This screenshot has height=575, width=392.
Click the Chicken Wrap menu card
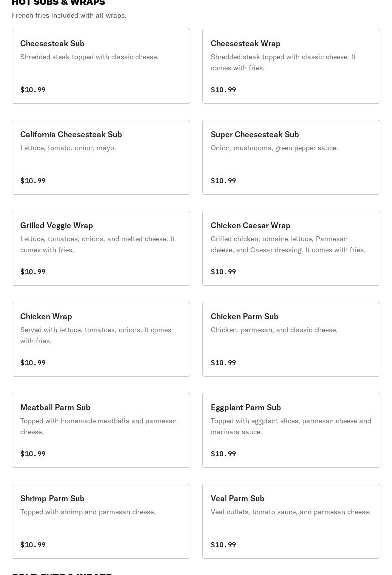coord(101,339)
